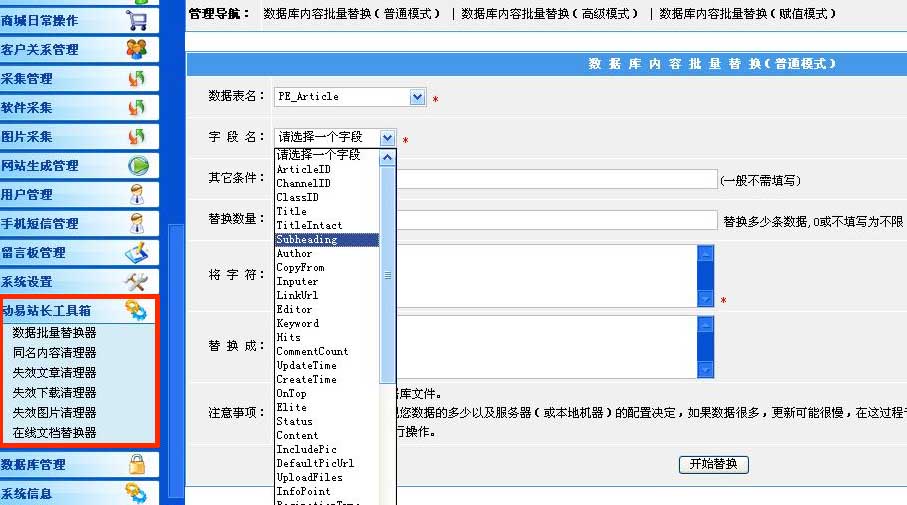Switch to 数据库内容批量替换(普通模式)

351,13
